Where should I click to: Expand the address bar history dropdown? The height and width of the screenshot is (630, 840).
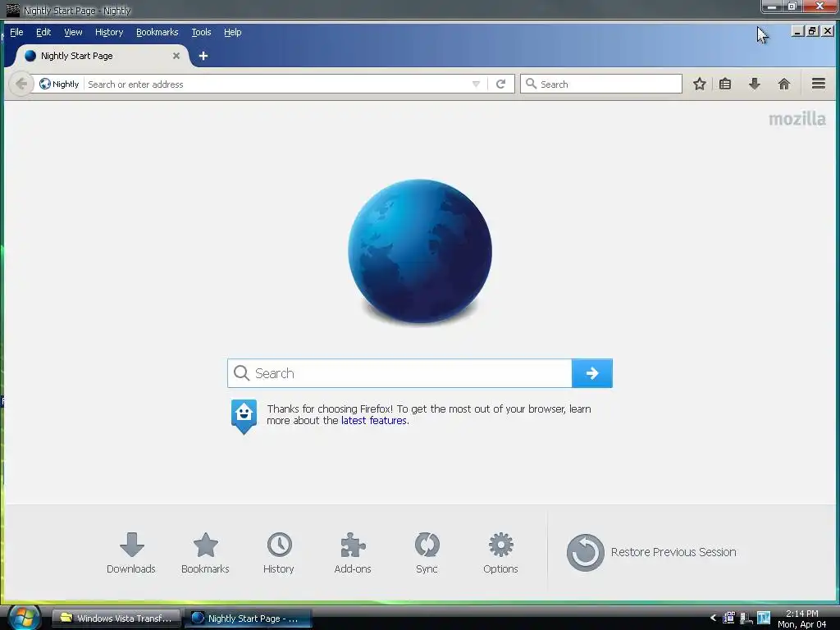pos(476,84)
